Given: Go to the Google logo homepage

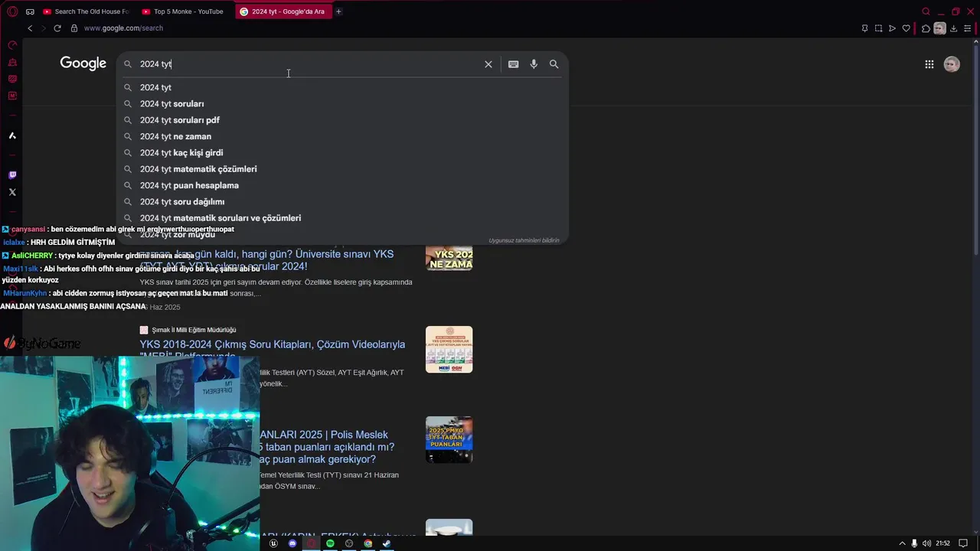Looking at the screenshot, I should click(83, 64).
